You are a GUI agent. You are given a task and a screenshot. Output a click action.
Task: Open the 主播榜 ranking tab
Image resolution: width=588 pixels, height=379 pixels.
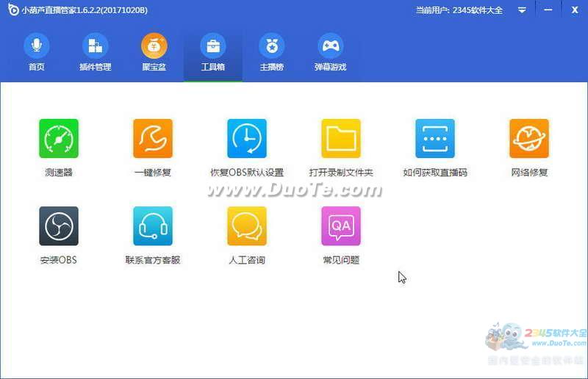[x=271, y=53]
